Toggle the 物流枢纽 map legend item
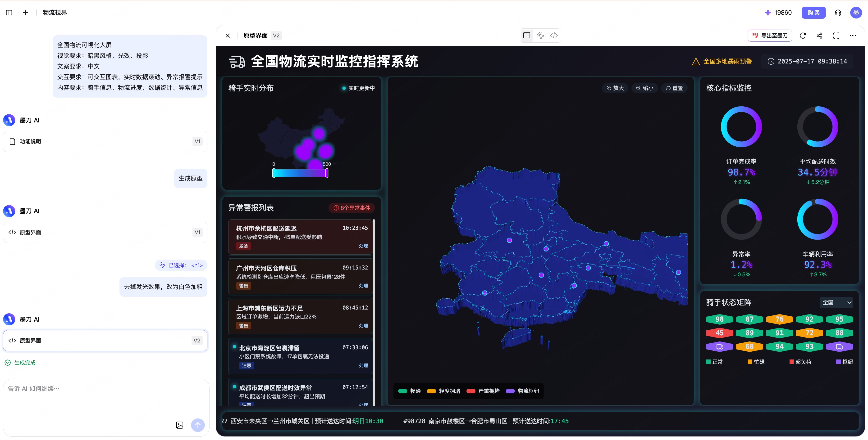The image size is (868, 440). [x=522, y=391]
